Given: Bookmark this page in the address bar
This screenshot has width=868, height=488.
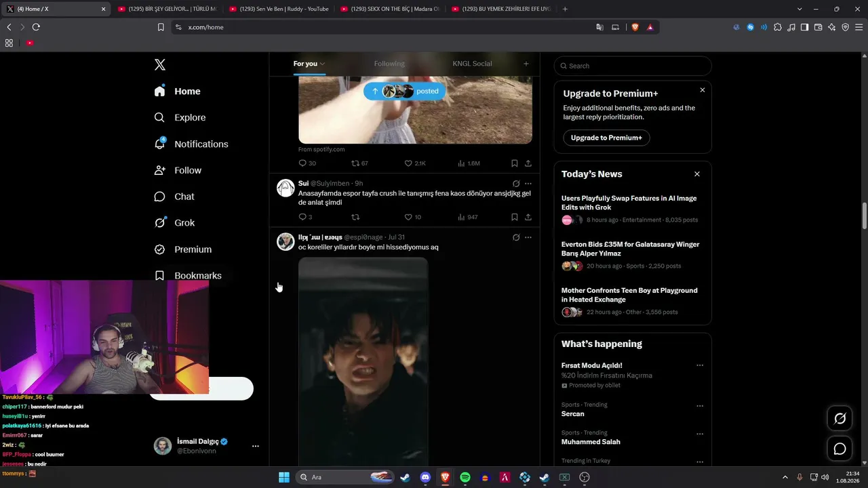Looking at the screenshot, I should [x=161, y=27].
